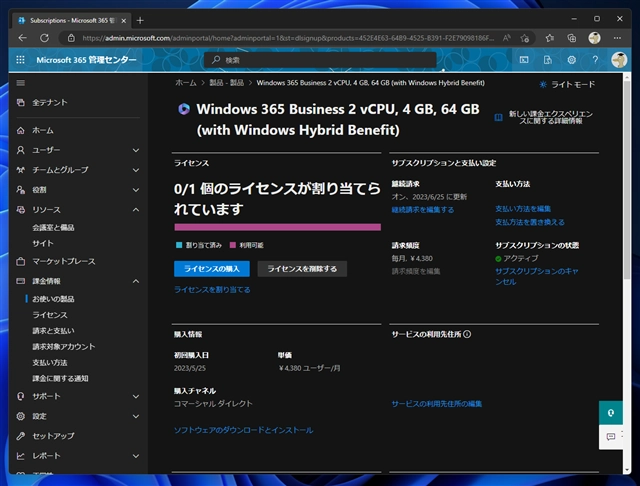
Task: Open the document icon in header bar
Action: [x=548, y=60]
